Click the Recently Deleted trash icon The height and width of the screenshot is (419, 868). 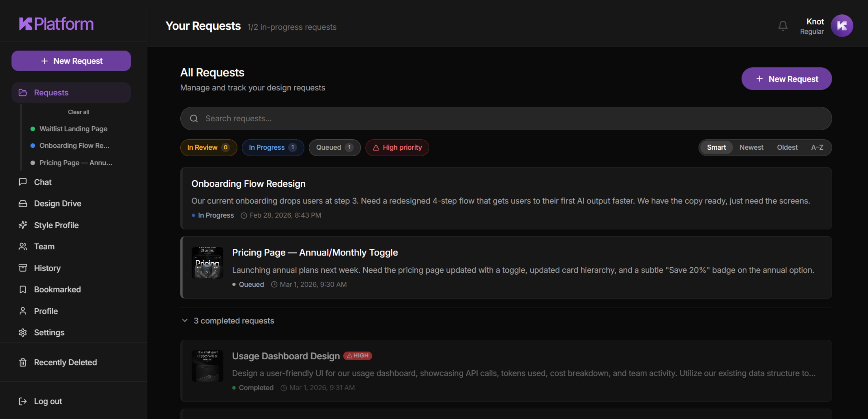(x=23, y=362)
